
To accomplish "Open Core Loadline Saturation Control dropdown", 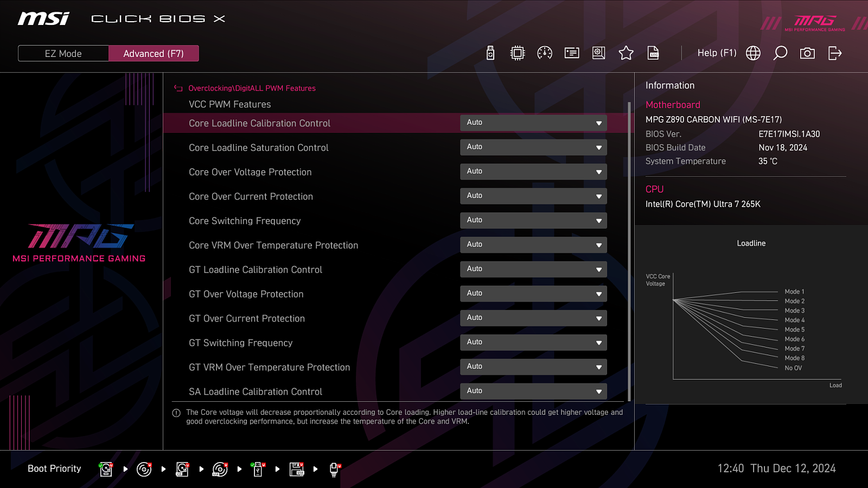I will pos(533,147).
